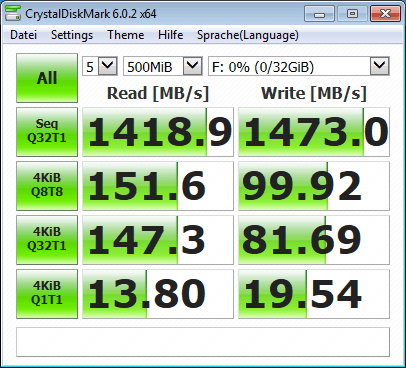Screen dimensions: 406x368
Task: Click the 4KiB Q1T1 read value 13.80
Action: tap(158, 294)
